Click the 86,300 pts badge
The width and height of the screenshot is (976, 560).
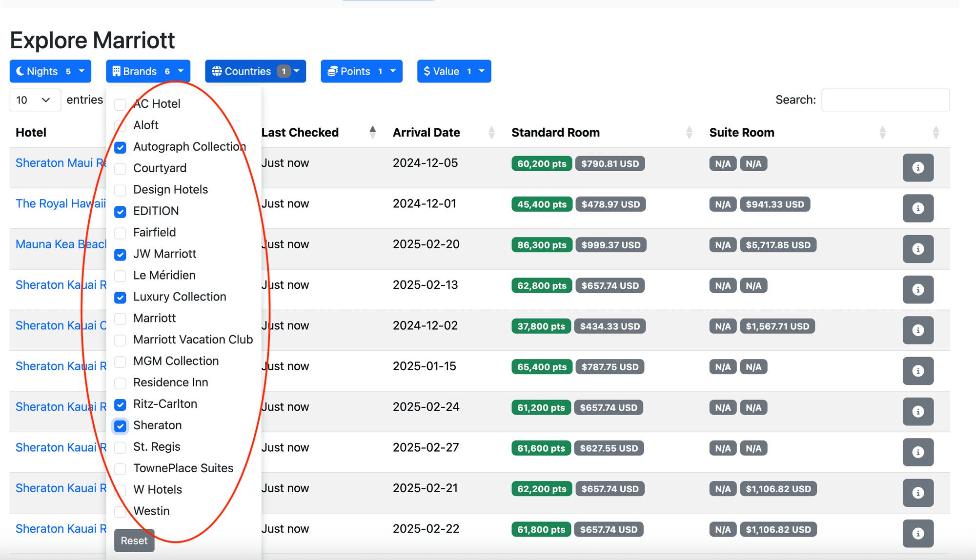[x=542, y=245]
